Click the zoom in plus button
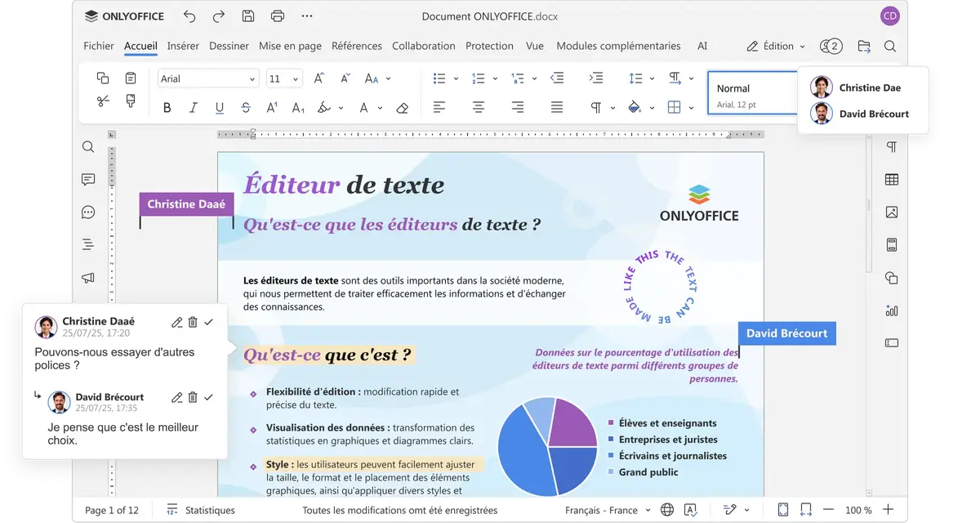Screen dimensions: 980x523 (888, 510)
